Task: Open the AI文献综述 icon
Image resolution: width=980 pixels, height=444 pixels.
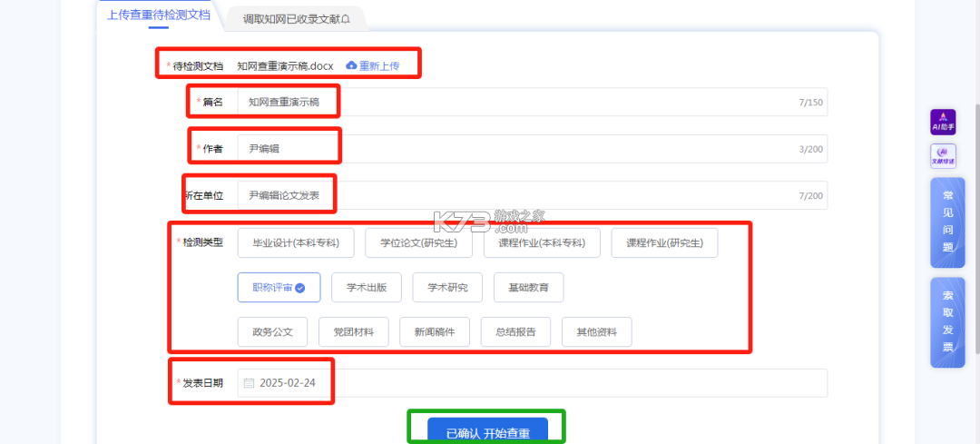Action: click(x=943, y=156)
